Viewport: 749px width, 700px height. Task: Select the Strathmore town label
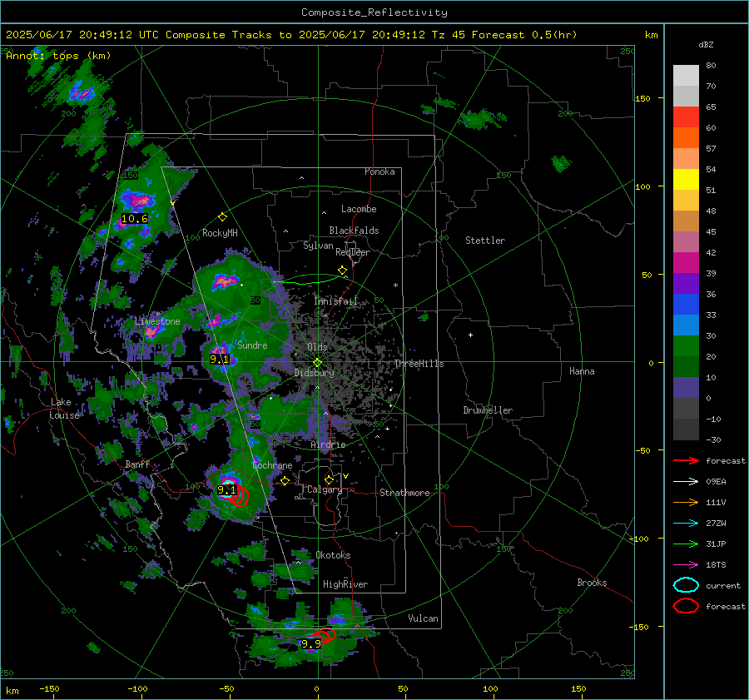pyautogui.click(x=404, y=493)
